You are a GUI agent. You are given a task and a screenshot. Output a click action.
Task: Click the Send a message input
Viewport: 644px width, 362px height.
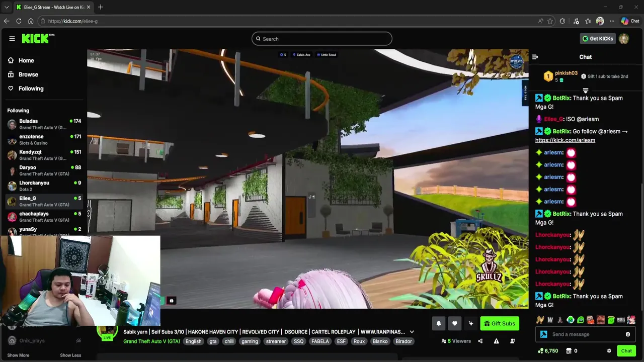(586, 334)
